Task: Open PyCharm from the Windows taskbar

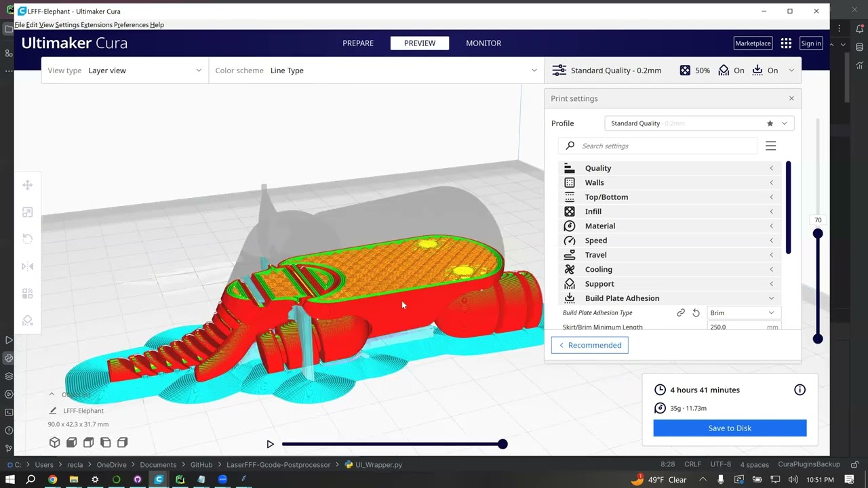Action: 180,479
